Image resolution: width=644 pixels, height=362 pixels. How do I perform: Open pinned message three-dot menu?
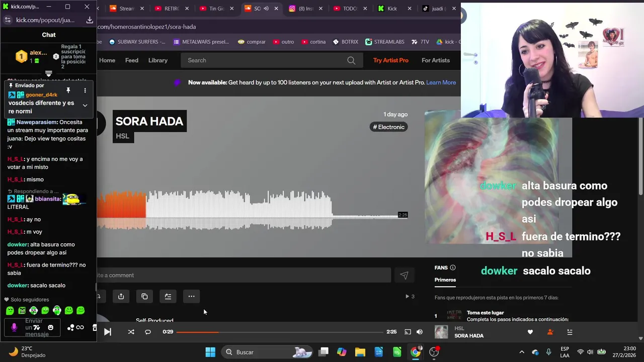[x=85, y=90]
